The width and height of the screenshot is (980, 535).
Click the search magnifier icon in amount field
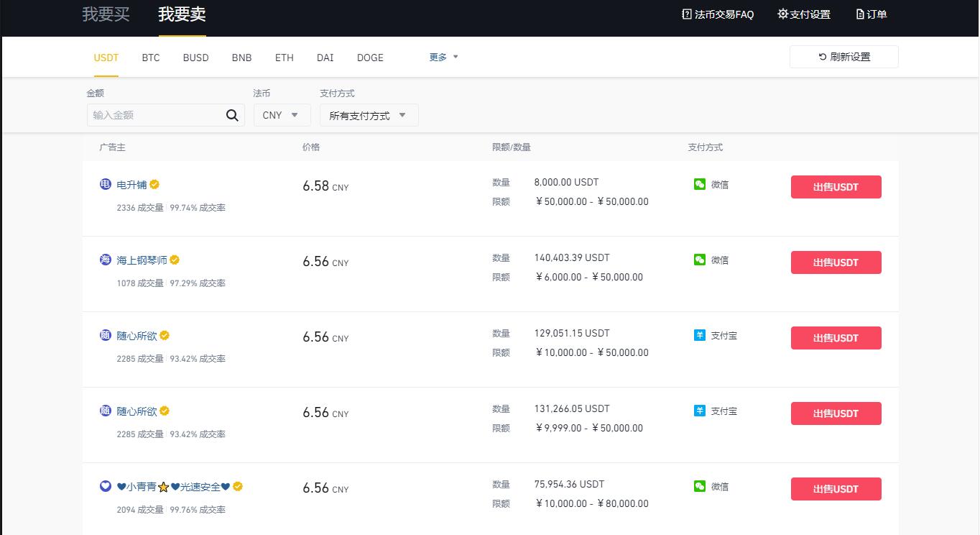pos(232,115)
